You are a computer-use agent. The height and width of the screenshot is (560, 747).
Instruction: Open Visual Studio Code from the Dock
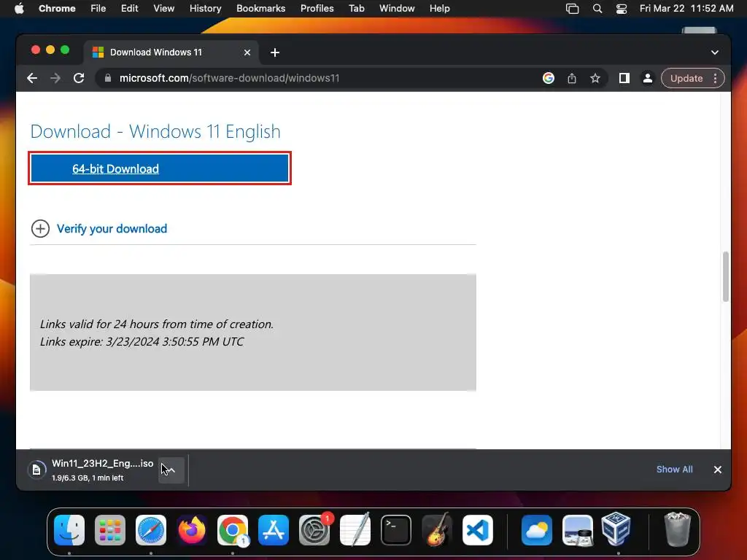(478, 530)
